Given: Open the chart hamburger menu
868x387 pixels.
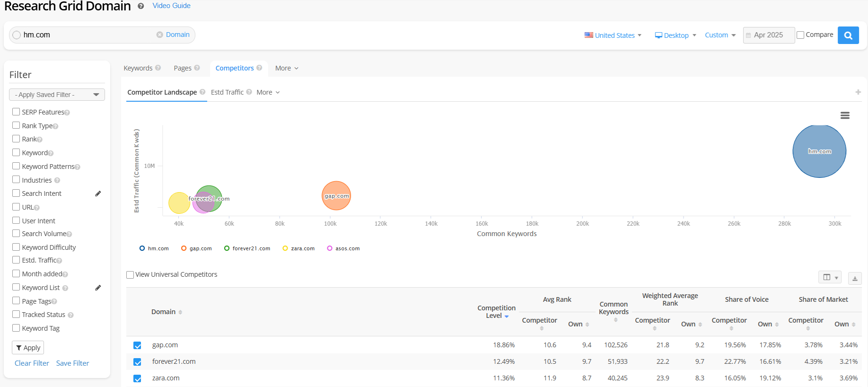Looking at the screenshot, I should 845,115.
